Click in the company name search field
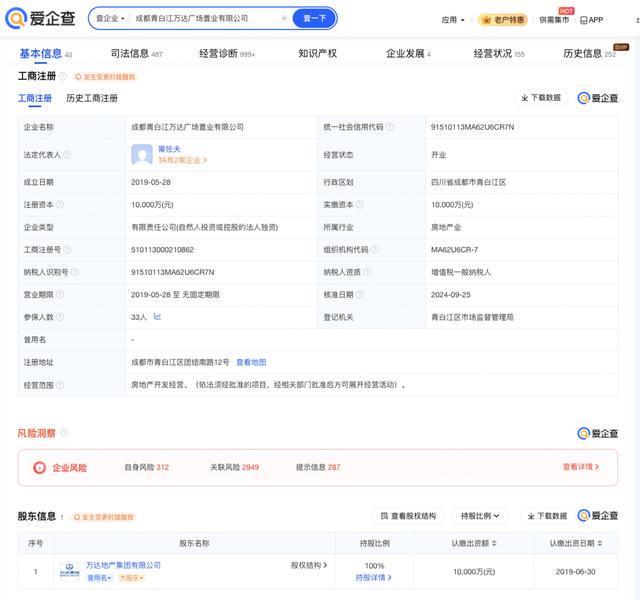The width and height of the screenshot is (640, 600). coord(200,18)
